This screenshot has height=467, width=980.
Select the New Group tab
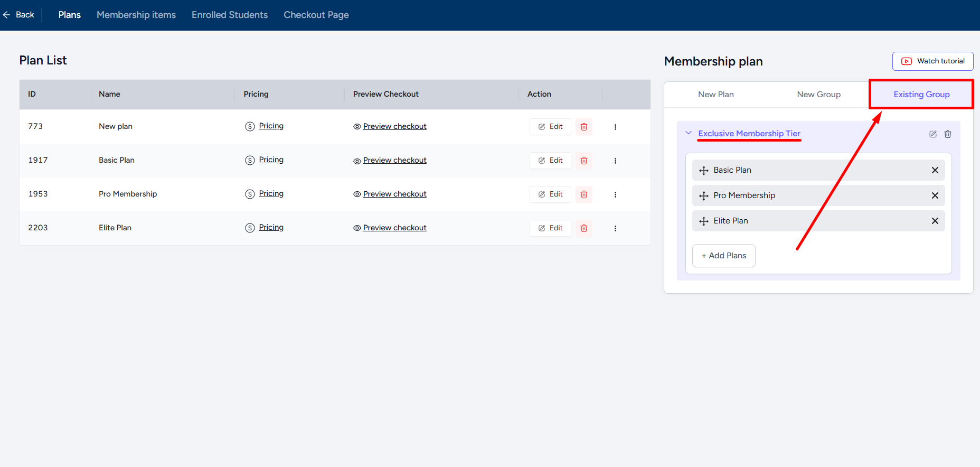click(x=818, y=95)
